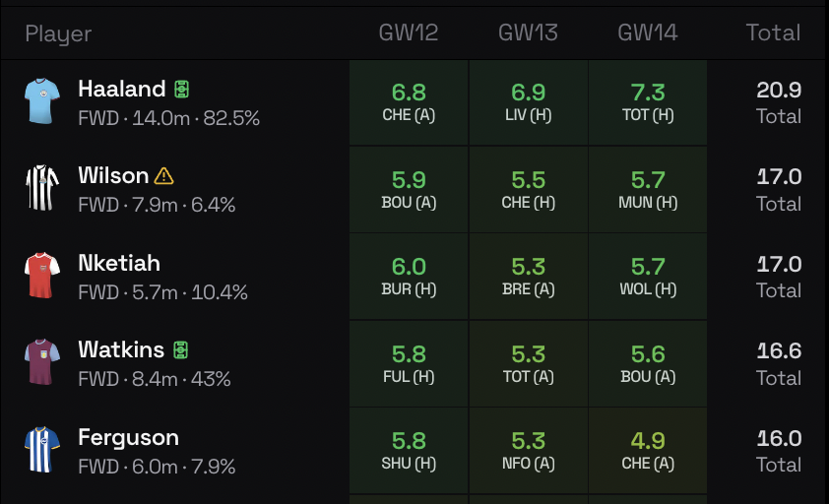Select Wilson's GW12 BOU (A) cell
Screen dimensions: 829x504
[409, 190]
